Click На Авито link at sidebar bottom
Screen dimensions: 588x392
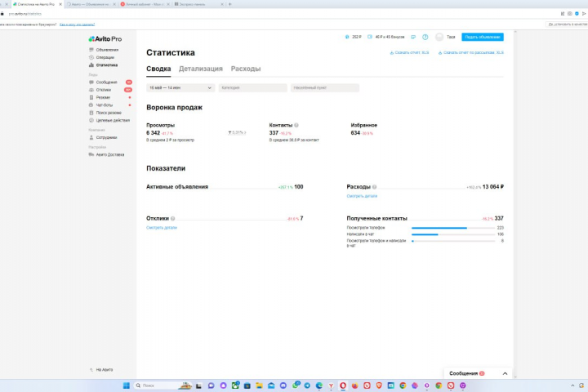[101, 370]
